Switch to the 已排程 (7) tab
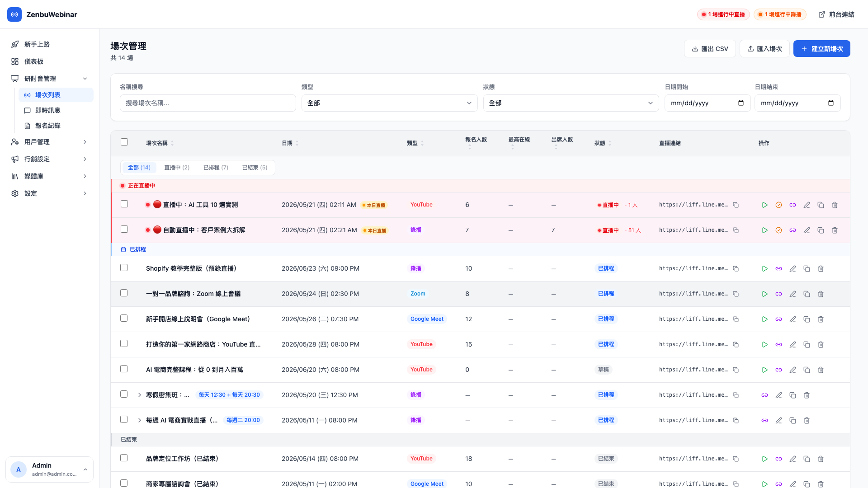This screenshot has height=488, width=868. click(216, 168)
